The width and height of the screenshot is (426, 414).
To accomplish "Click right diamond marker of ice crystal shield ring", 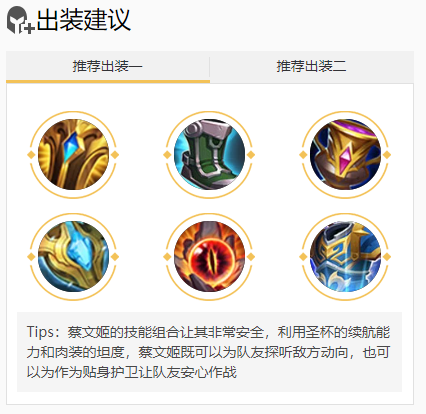I will point(115,257).
